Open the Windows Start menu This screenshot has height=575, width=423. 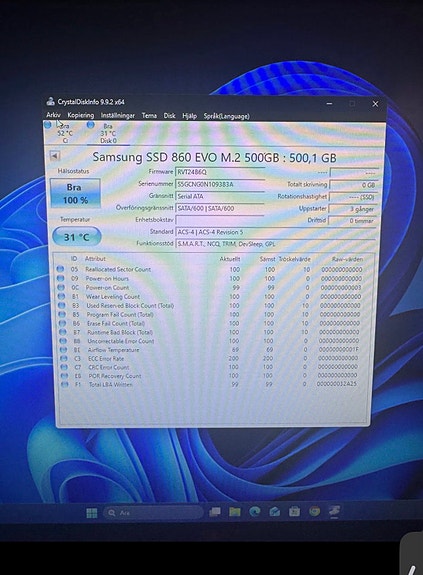point(92,513)
